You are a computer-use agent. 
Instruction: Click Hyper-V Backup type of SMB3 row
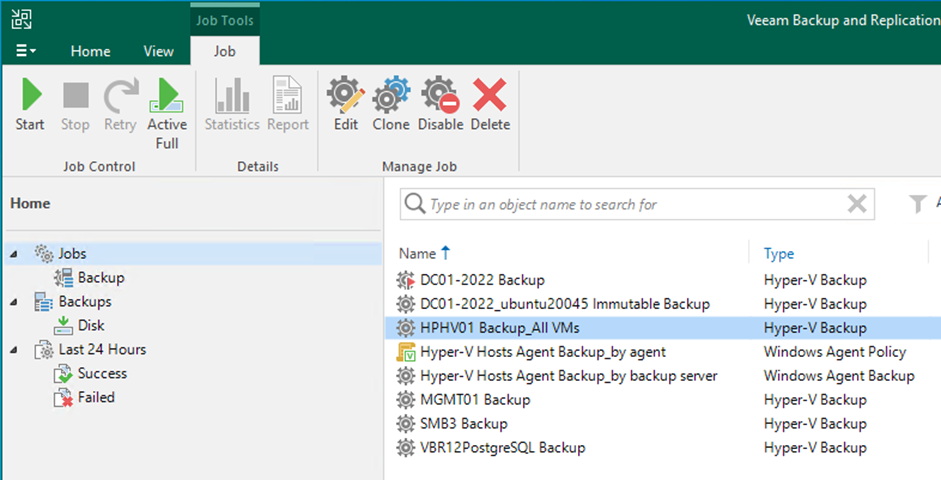click(x=815, y=424)
